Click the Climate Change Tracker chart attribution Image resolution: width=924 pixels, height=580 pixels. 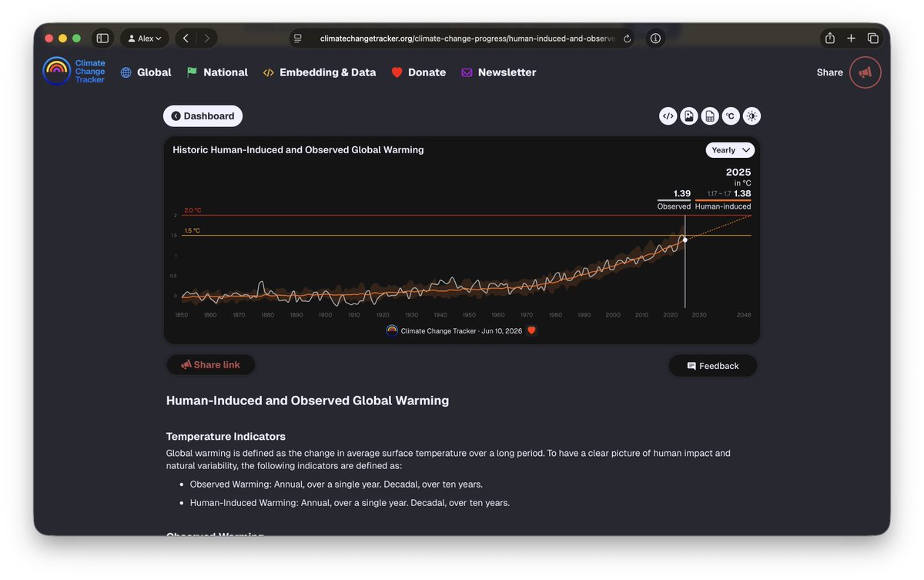[454, 330]
